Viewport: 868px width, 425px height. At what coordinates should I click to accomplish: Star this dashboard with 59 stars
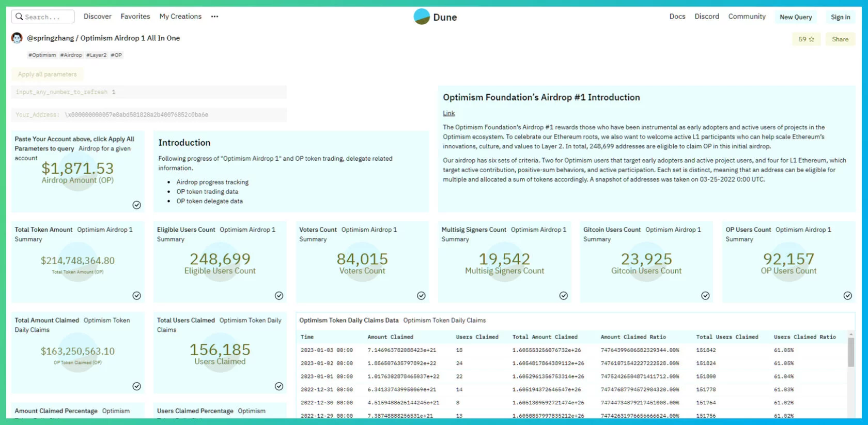tap(806, 39)
